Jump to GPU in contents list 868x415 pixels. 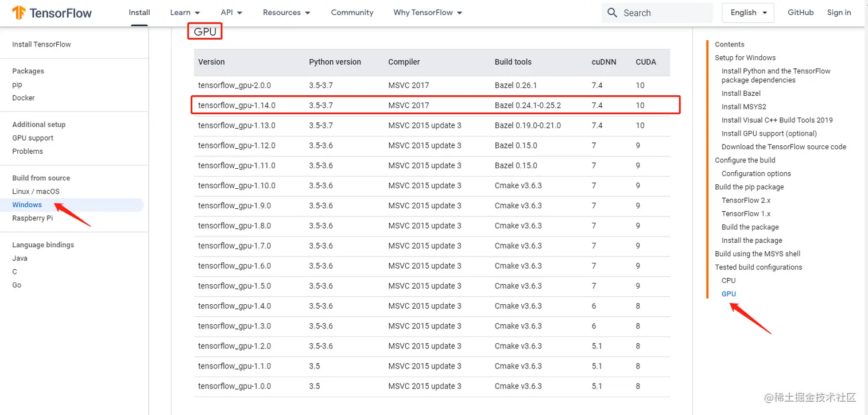point(728,294)
